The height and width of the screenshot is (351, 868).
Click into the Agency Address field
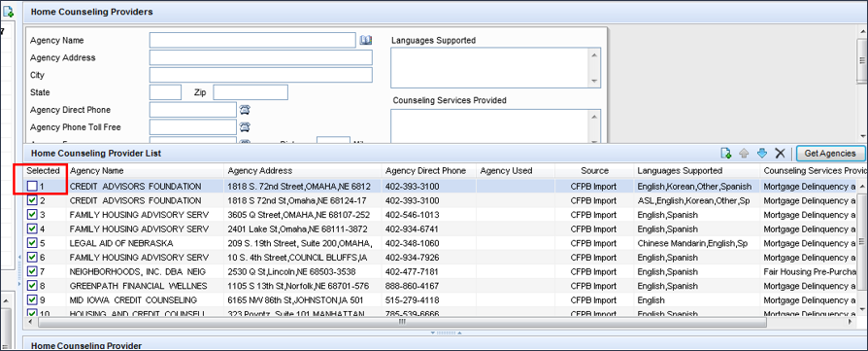click(x=261, y=57)
